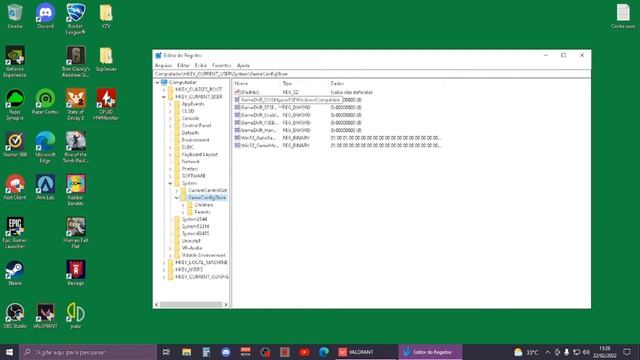Click the taskbar search box
Image resolution: width=640 pixels, height=360 pixels.
click(88, 352)
